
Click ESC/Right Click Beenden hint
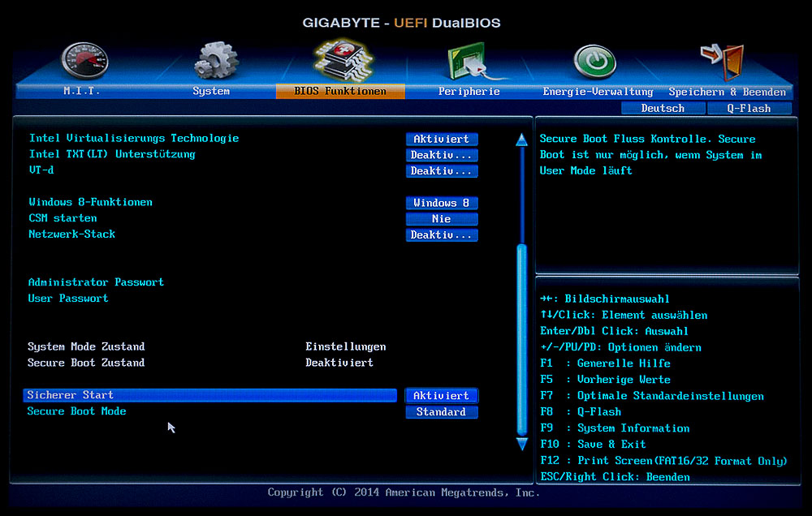click(x=615, y=477)
